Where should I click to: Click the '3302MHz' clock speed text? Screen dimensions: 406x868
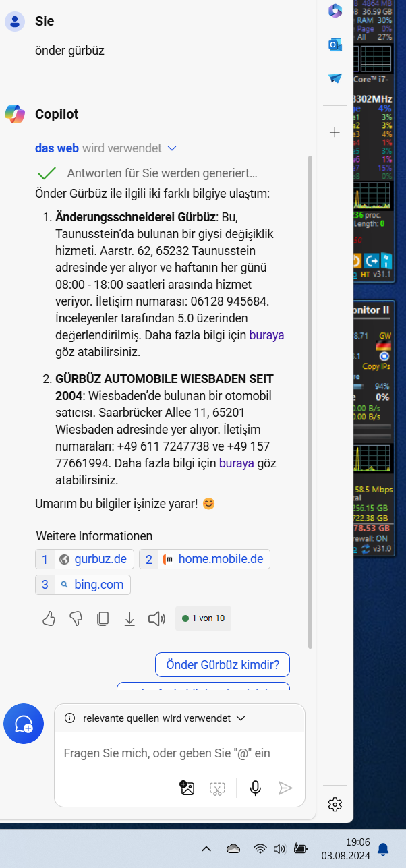click(372, 99)
